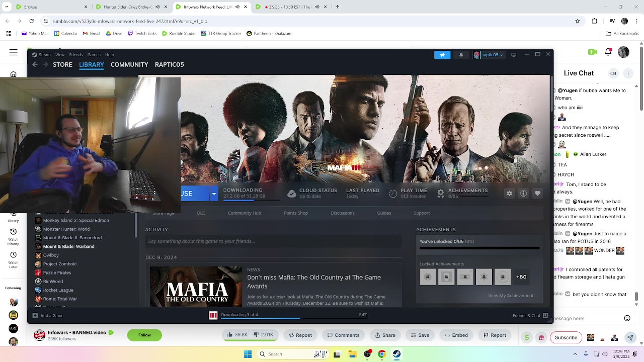Show game information icon
The image size is (644, 362).
click(523, 194)
